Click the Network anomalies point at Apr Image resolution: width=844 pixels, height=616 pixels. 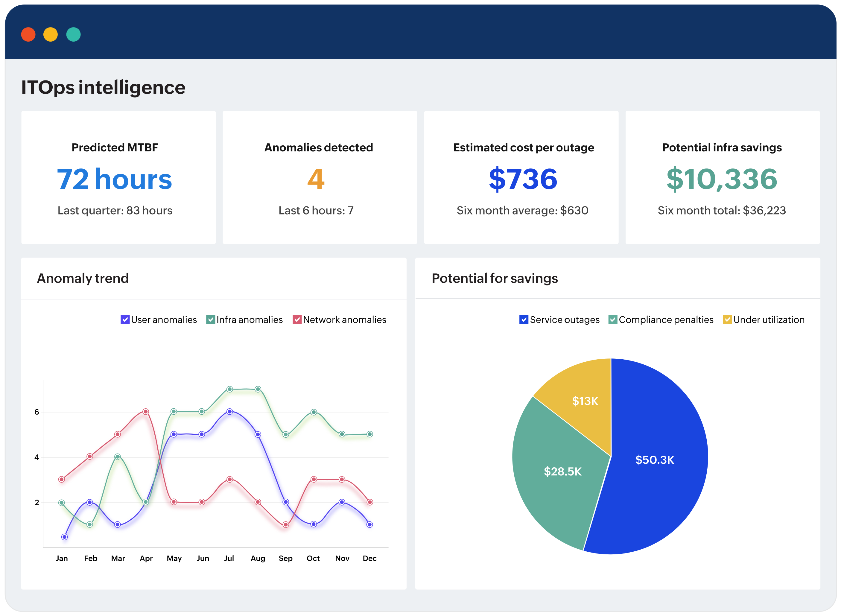pyautogui.click(x=146, y=412)
